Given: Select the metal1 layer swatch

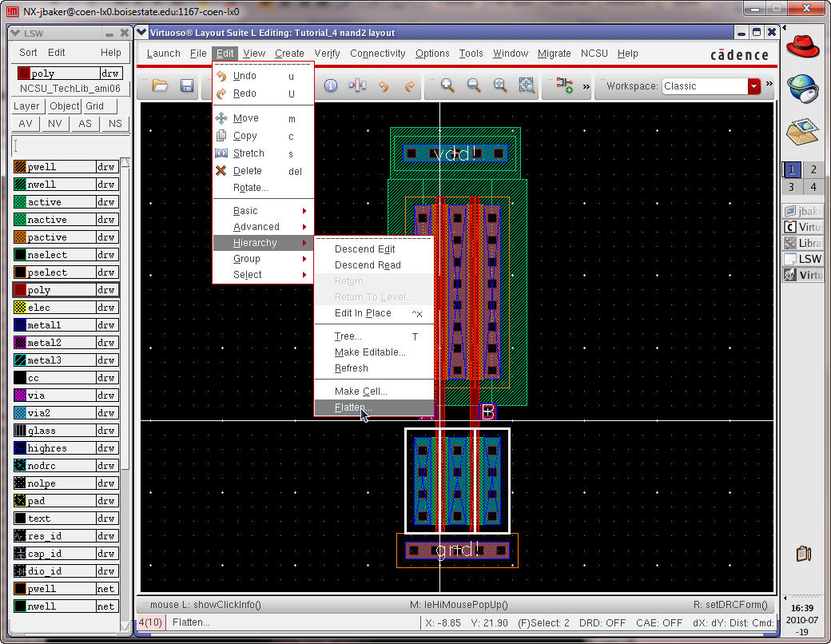Looking at the screenshot, I should coord(21,325).
